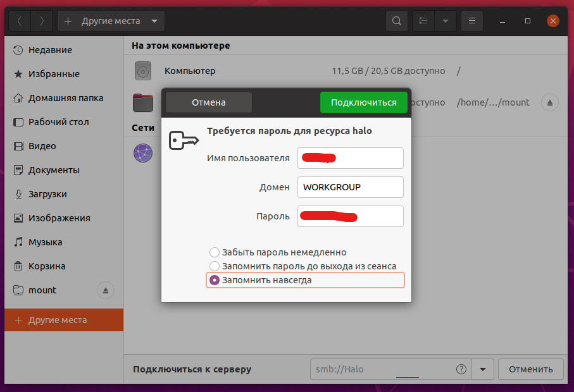Screen dimensions: 574x392
Task: Click the eject icon on the /home/.../mount row
Action: (549, 102)
